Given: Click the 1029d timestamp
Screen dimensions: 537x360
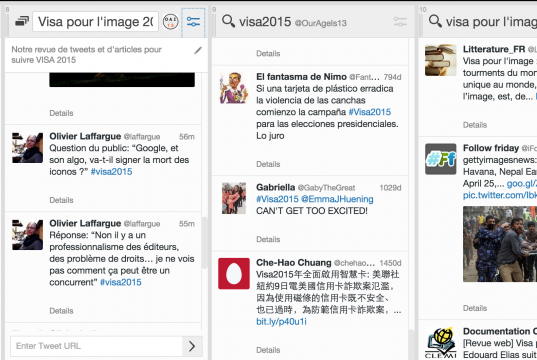Looking at the screenshot, I should tap(390, 188).
